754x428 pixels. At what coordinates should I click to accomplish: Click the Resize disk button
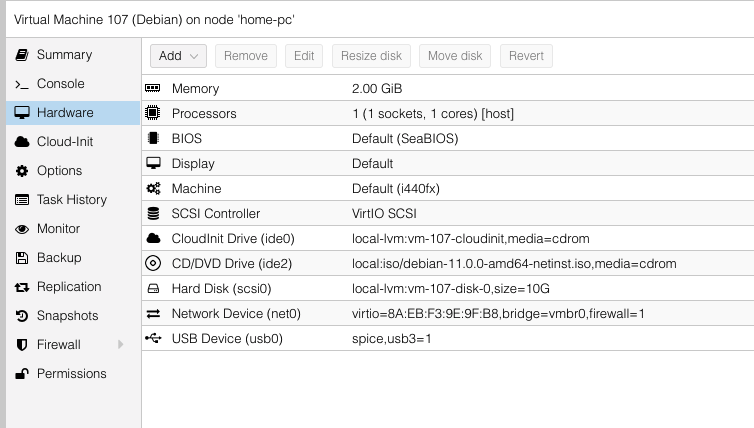point(372,56)
